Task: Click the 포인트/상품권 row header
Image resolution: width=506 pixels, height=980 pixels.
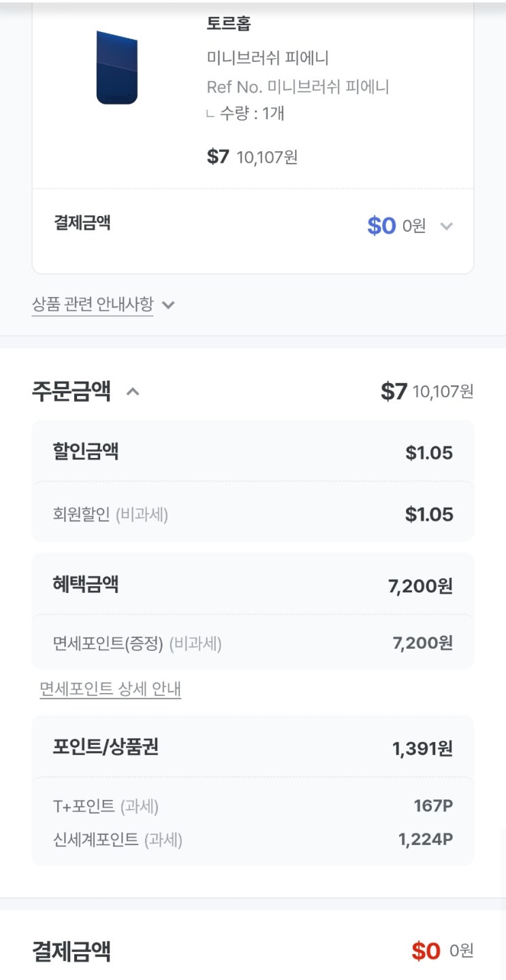Action: pyautogui.click(x=106, y=748)
